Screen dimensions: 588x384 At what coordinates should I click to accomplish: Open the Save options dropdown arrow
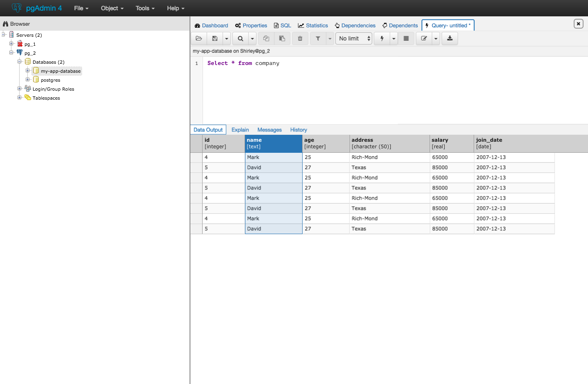coord(227,38)
